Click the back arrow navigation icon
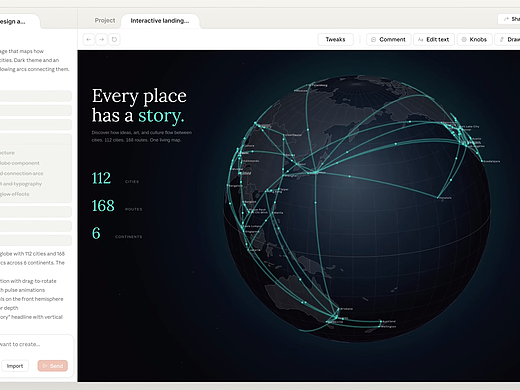Image resolution: width=520 pixels, height=390 pixels. tap(89, 39)
